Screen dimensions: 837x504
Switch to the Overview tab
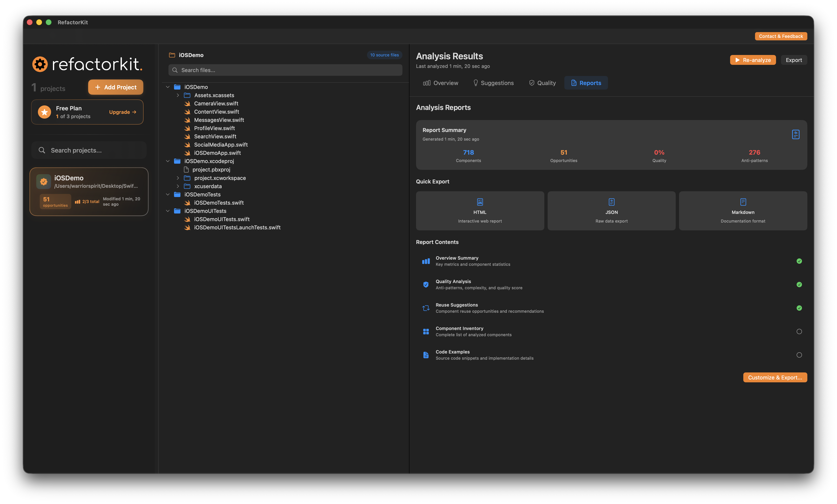point(440,83)
